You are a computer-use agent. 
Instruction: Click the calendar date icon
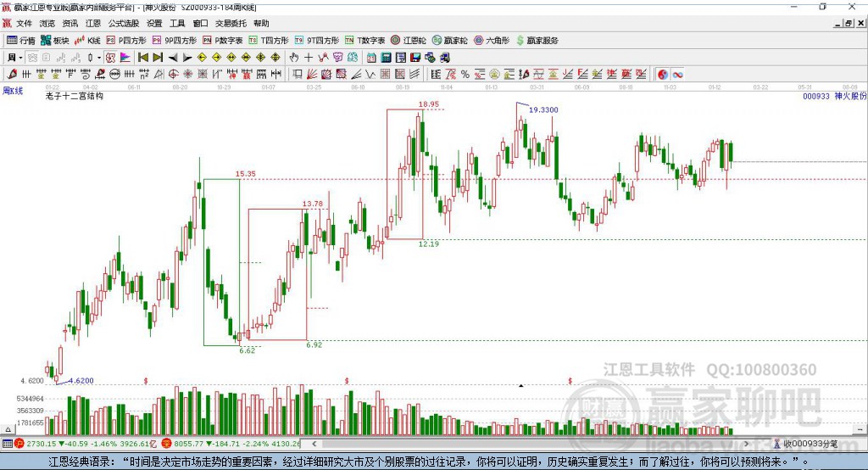[371, 58]
